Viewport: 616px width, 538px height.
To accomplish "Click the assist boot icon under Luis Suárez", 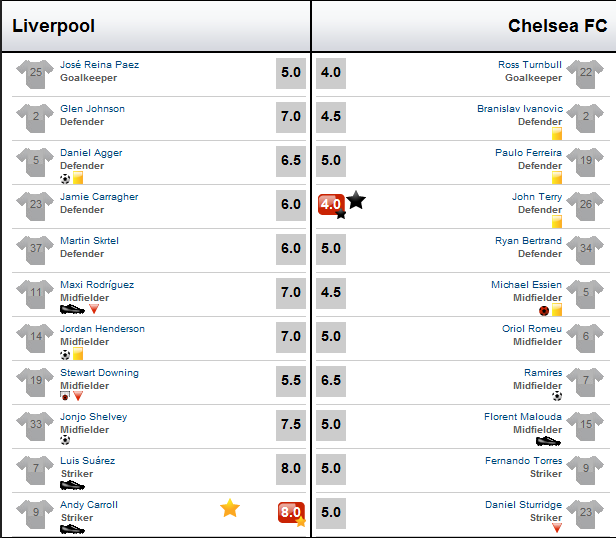I will tap(72, 485).
